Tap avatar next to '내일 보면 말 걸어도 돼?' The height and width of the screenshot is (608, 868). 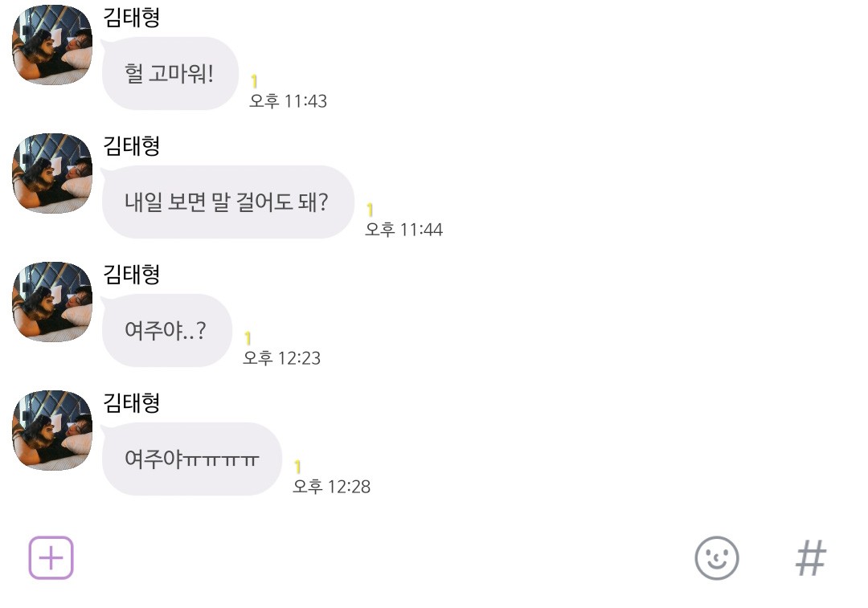(x=52, y=173)
